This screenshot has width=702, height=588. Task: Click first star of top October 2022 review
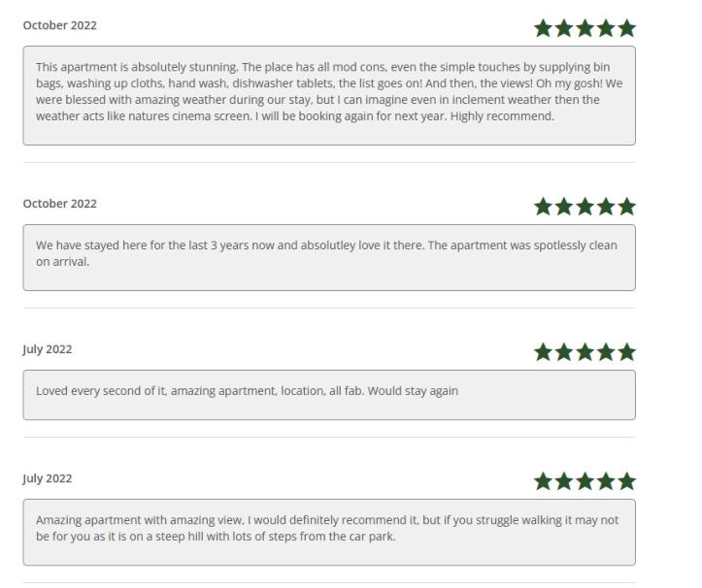pyautogui.click(x=543, y=28)
